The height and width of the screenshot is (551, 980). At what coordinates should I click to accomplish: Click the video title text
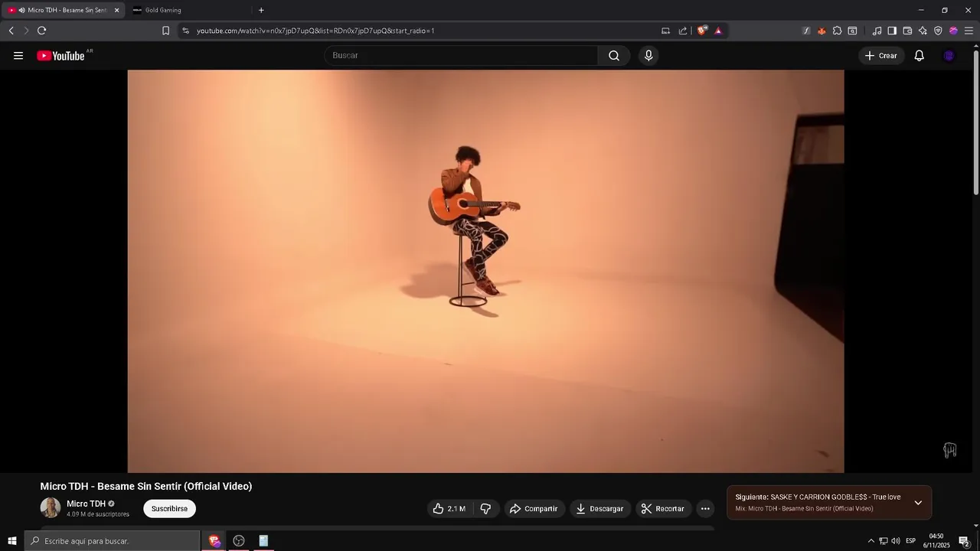point(146,486)
